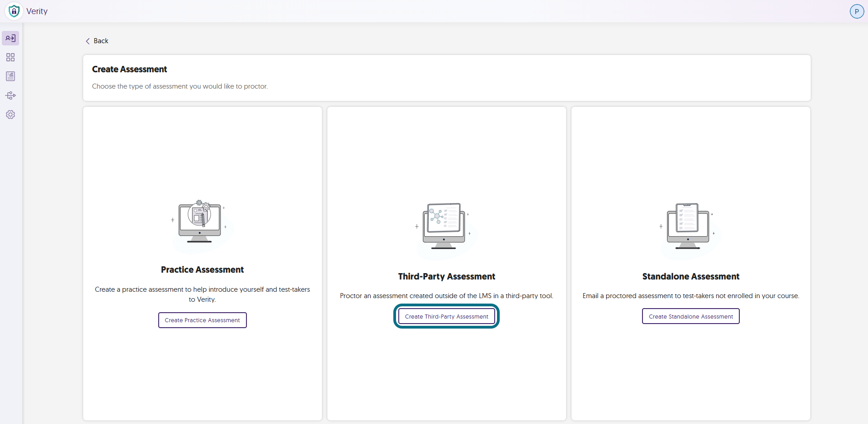Click Create Third-Party Assessment button
The height and width of the screenshot is (424, 868).
[x=447, y=316]
